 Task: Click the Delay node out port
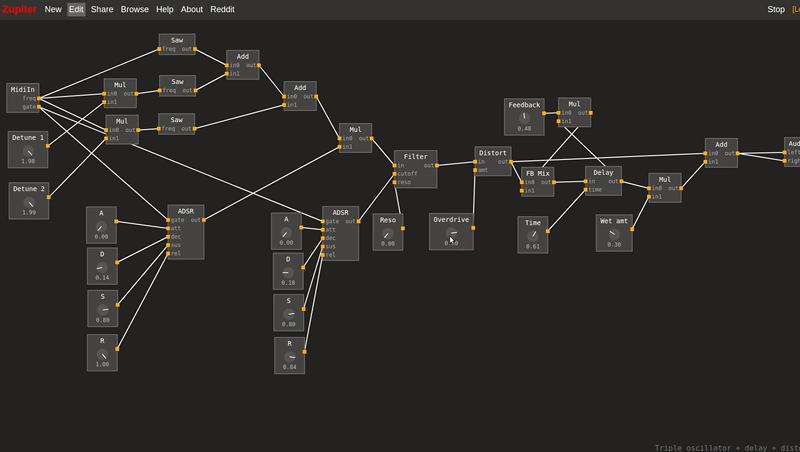click(621, 181)
